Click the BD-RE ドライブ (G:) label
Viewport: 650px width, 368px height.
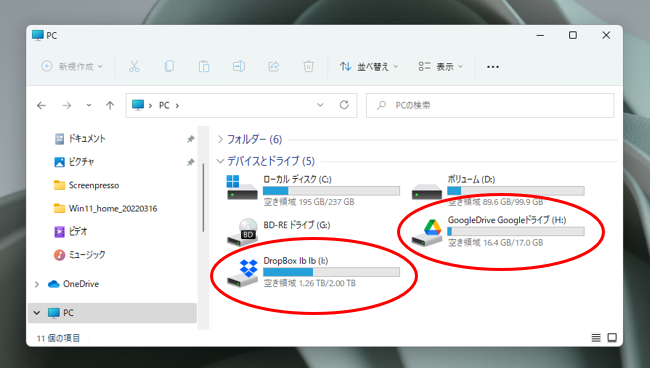pos(297,225)
